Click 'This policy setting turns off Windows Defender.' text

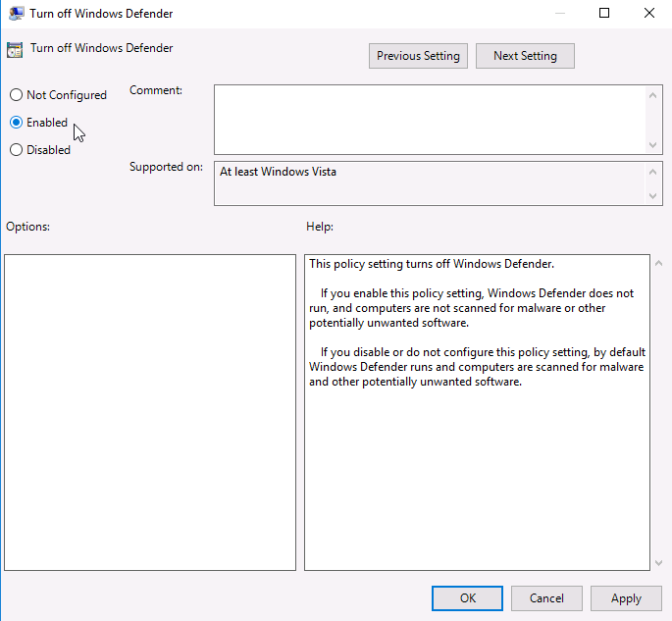pyautogui.click(x=432, y=264)
